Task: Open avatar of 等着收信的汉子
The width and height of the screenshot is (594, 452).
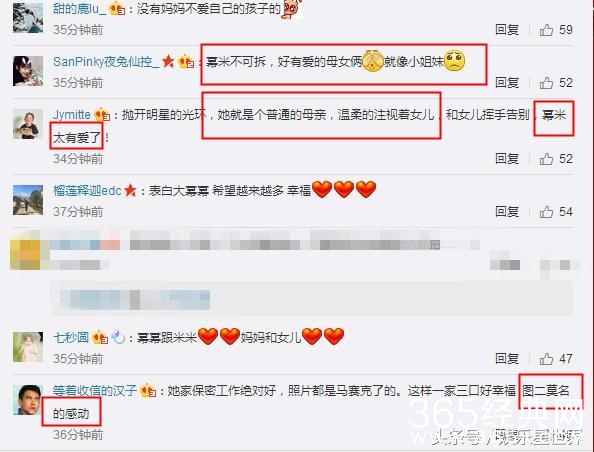Action: [28, 400]
